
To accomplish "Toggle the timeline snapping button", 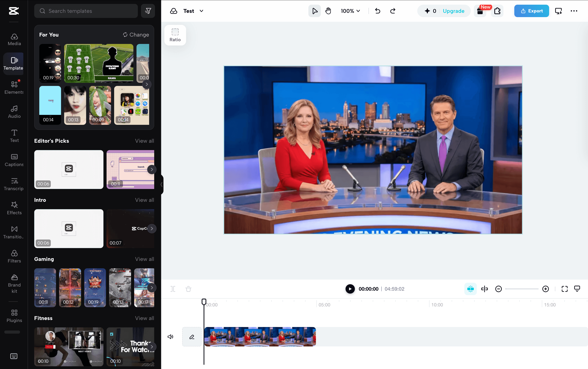I will pos(470,289).
